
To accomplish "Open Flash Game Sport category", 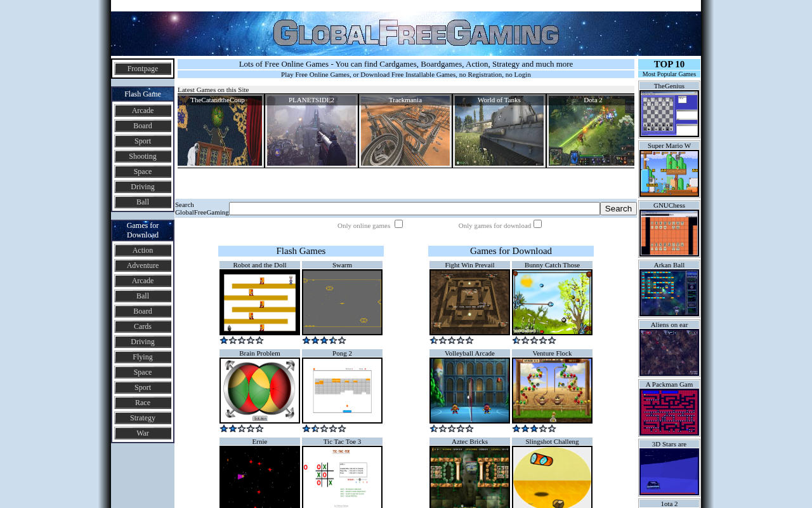I will pos(143,141).
